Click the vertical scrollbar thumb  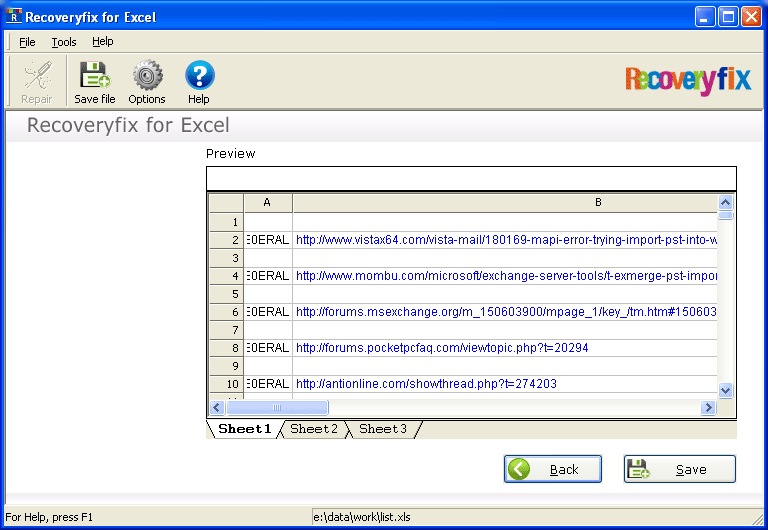point(725,215)
